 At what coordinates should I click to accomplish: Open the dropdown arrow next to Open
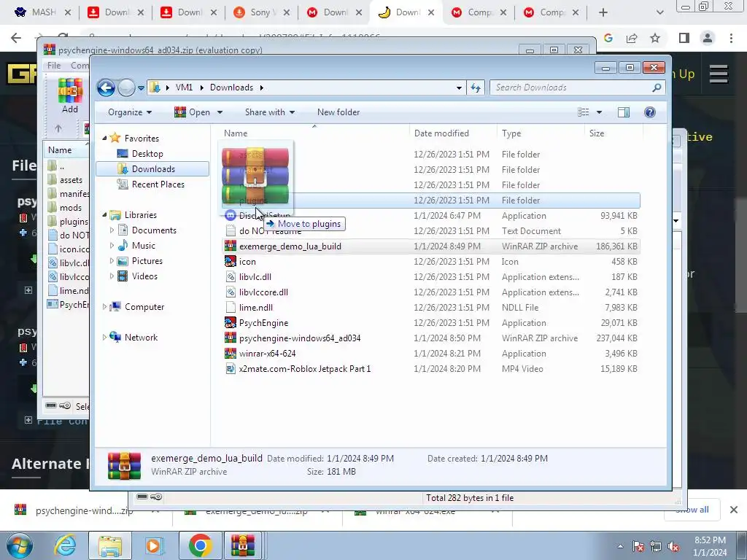220,112
